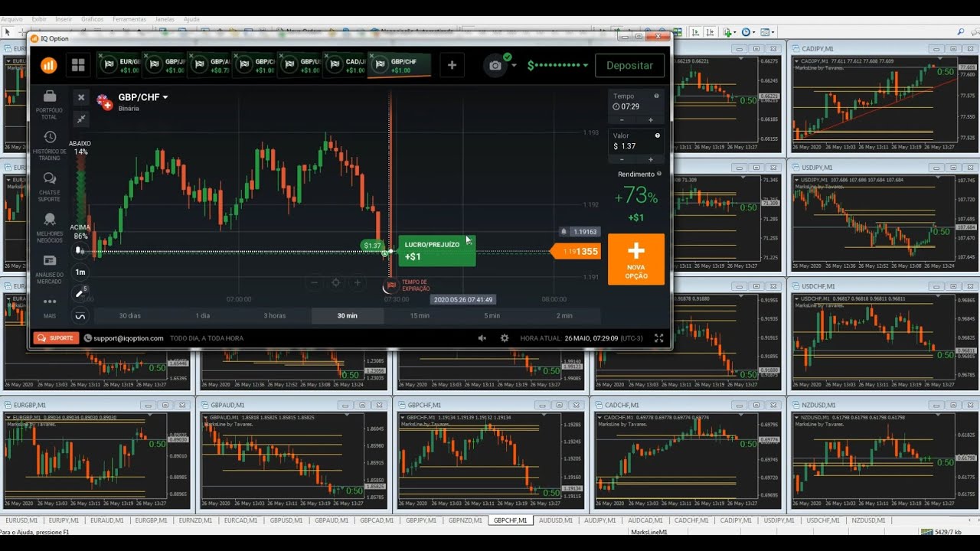Open Ferramentas menu in MetaTrader
This screenshot has height=551, width=980.
point(129,18)
